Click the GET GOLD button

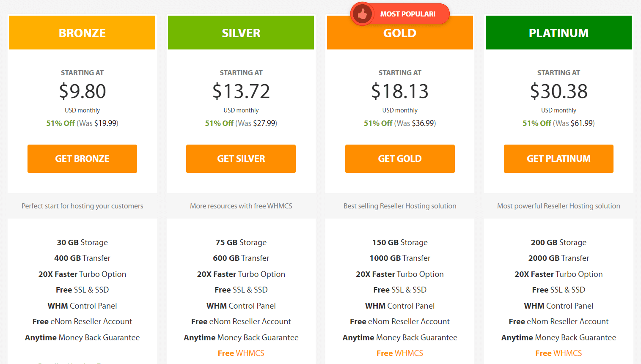click(400, 159)
